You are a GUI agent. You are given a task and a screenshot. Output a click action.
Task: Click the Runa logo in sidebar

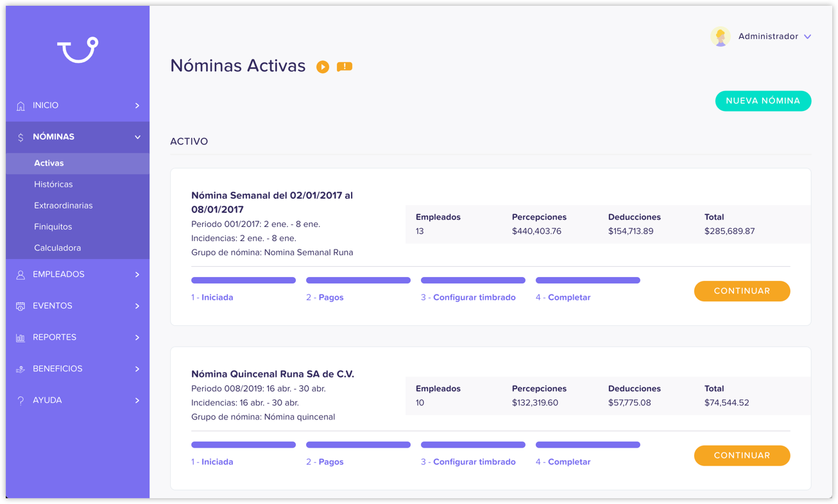click(x=78, y=51)
